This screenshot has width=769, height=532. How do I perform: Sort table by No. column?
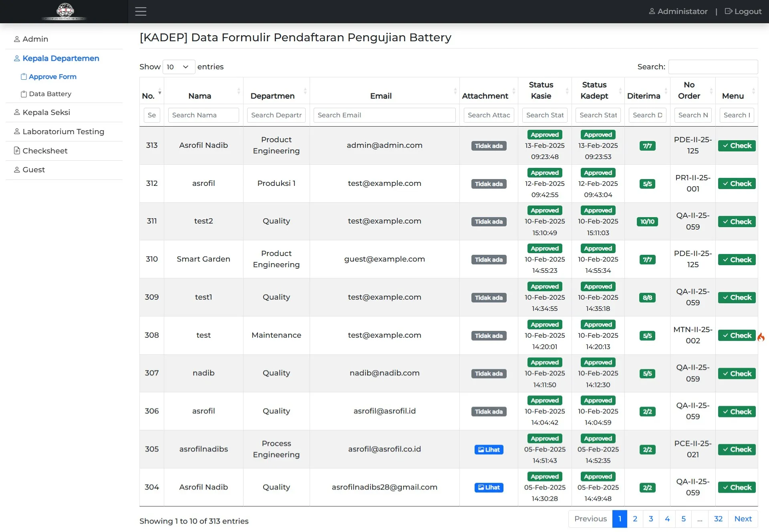click(151, 91)
